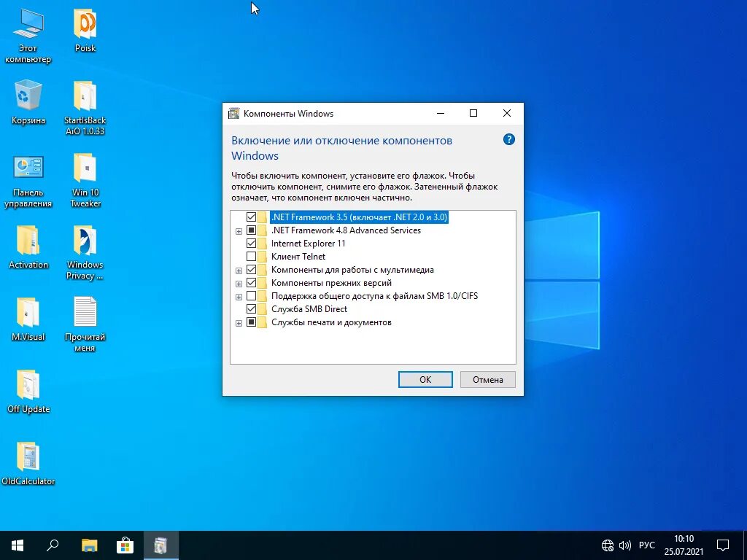Toggle Службы печати и документов checkbox

251,322
